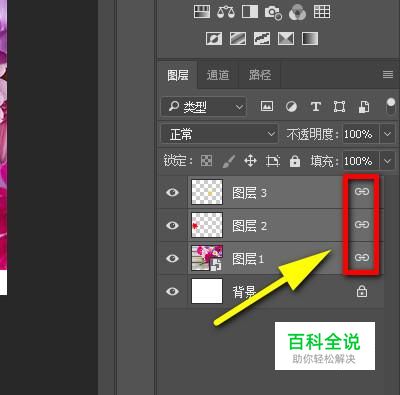Add a Channel Mixer adjustment
400x395 pixels.
pyautogui.click(x=297, y=12)
